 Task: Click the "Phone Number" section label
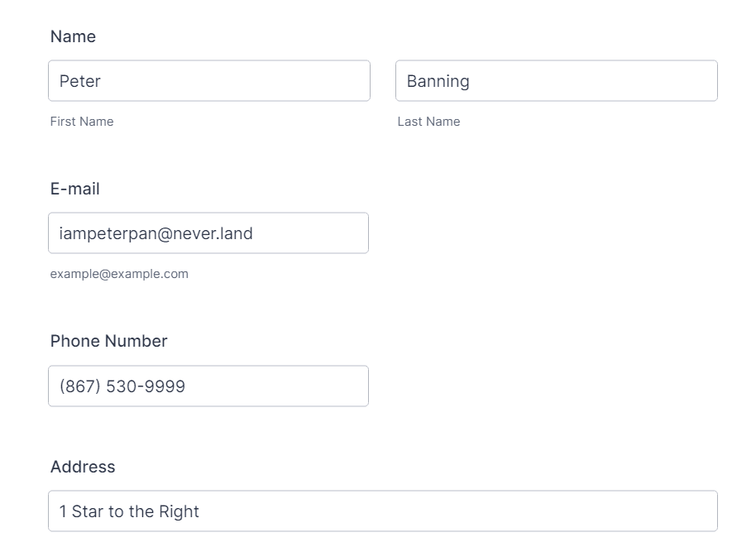(x=108, y=342)
